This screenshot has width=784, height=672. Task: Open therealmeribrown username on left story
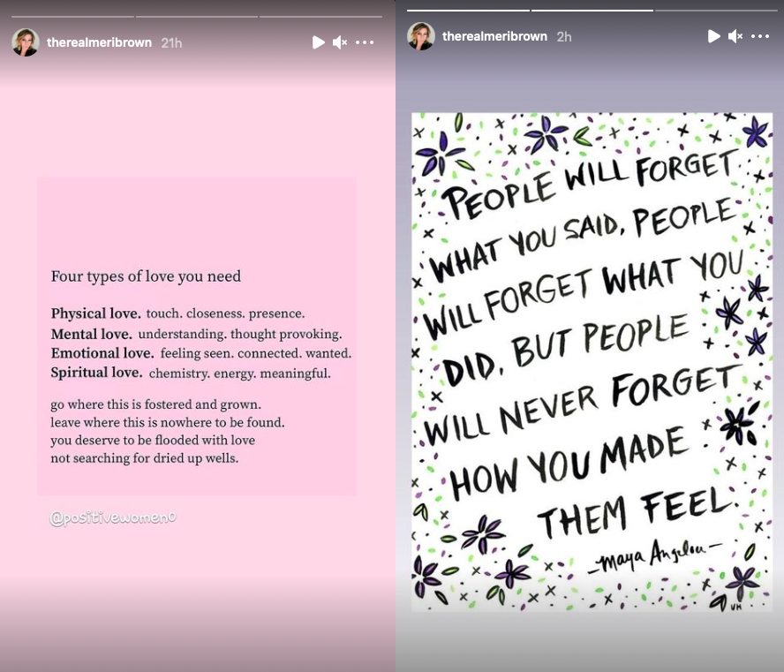(x=99, y=42)
